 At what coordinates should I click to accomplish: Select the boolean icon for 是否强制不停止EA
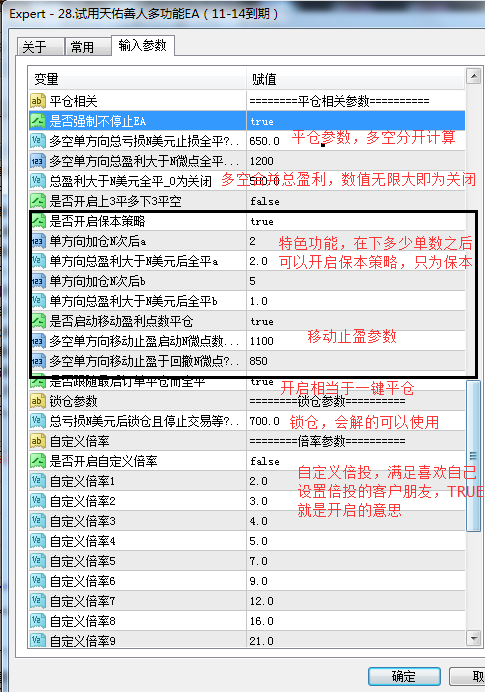tap(38, 121)
